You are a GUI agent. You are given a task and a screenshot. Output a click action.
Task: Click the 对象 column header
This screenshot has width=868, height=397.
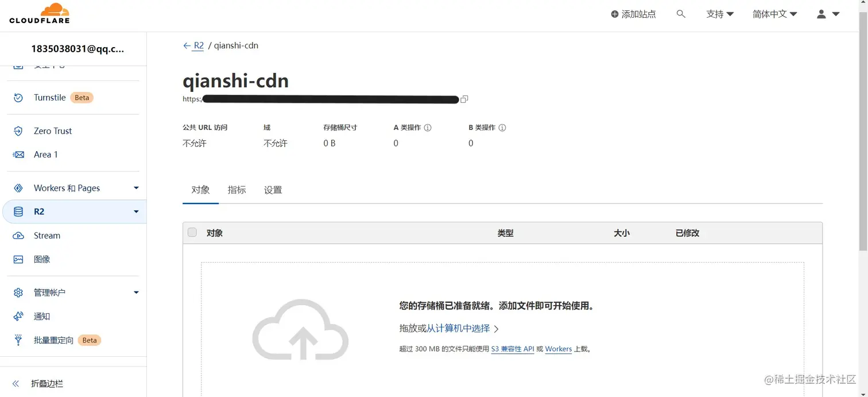(215, 233)
